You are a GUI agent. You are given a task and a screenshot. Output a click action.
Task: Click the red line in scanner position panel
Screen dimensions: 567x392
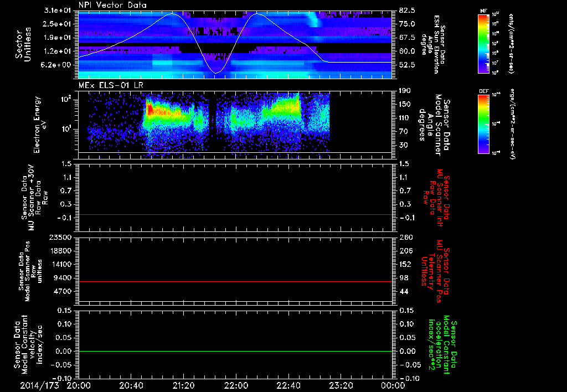pyautogui.click(x=235, y=281)
